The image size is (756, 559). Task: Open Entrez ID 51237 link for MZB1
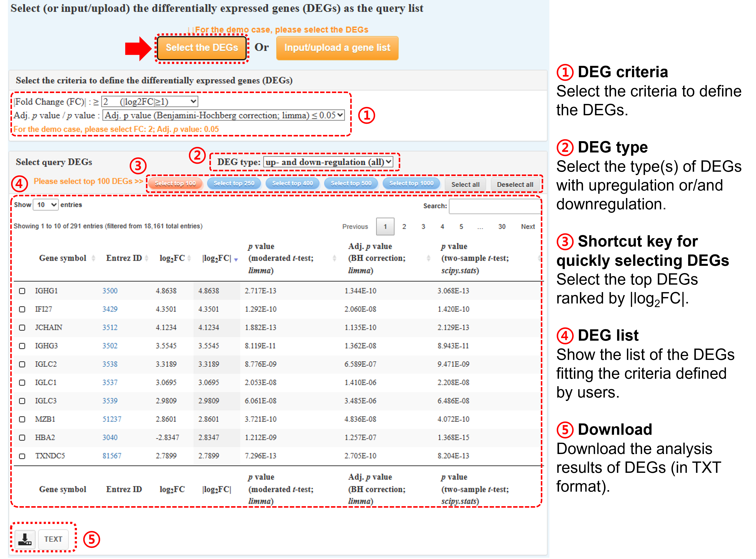[x=112, y=419]
